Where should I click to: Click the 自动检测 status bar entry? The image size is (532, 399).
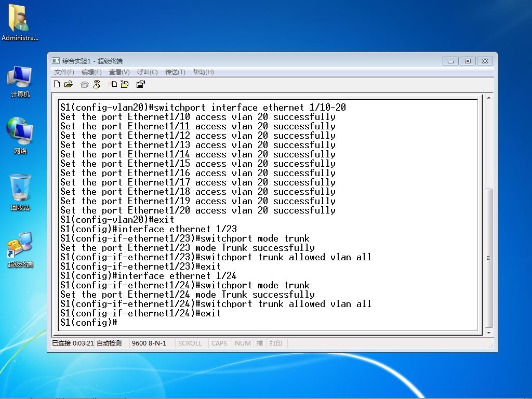[x=109, y=343]
